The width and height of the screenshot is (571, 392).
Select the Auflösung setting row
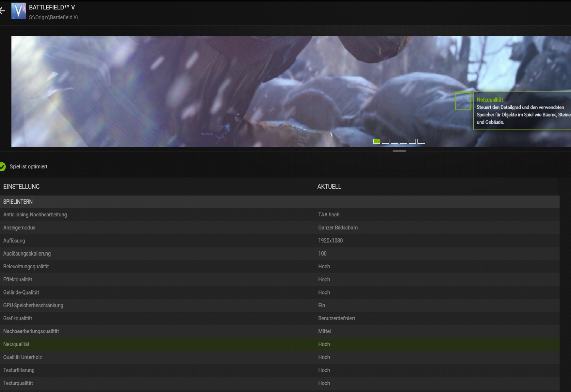coord(280,241)
